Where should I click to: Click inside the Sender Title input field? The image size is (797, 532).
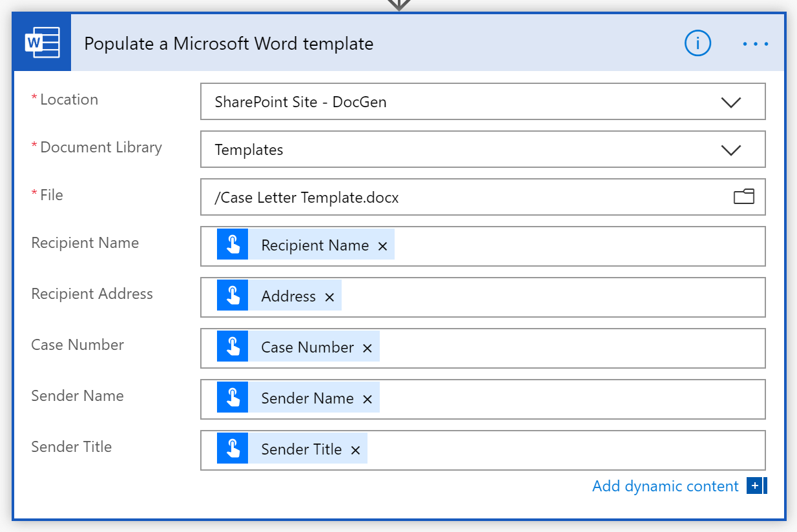point(483,450)
